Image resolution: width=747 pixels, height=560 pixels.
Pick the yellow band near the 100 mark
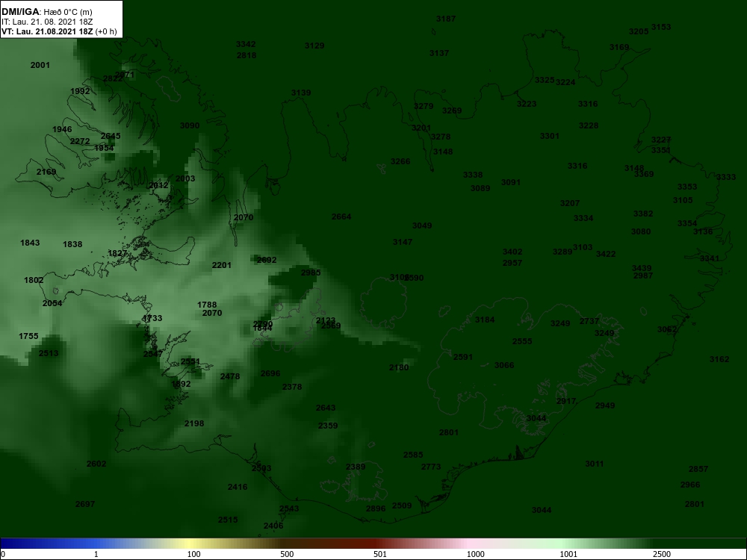click(x=190, y=544)
